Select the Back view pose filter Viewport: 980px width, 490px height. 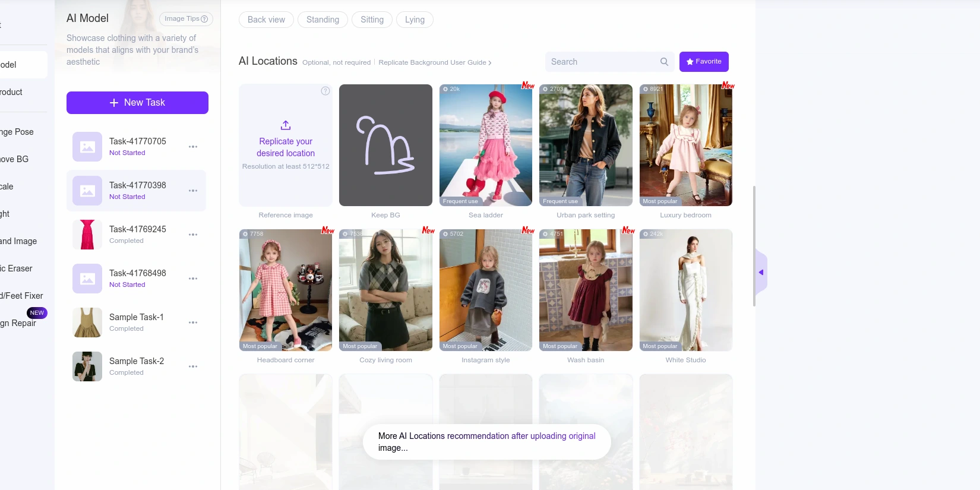tap(266, 20)
